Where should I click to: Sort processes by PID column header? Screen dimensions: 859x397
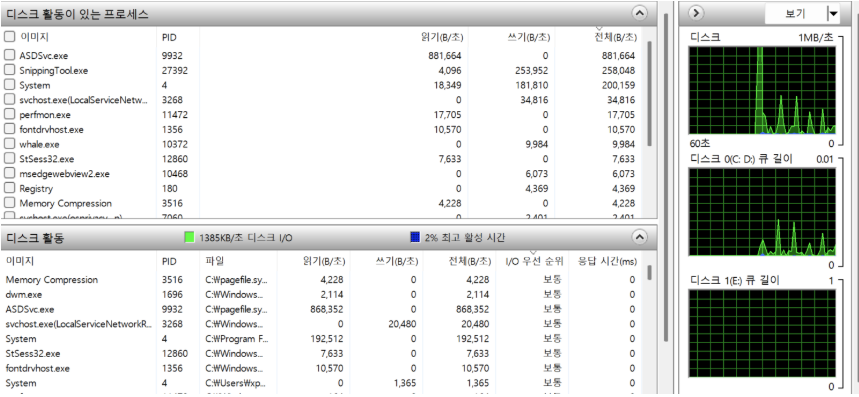point(169,38)
